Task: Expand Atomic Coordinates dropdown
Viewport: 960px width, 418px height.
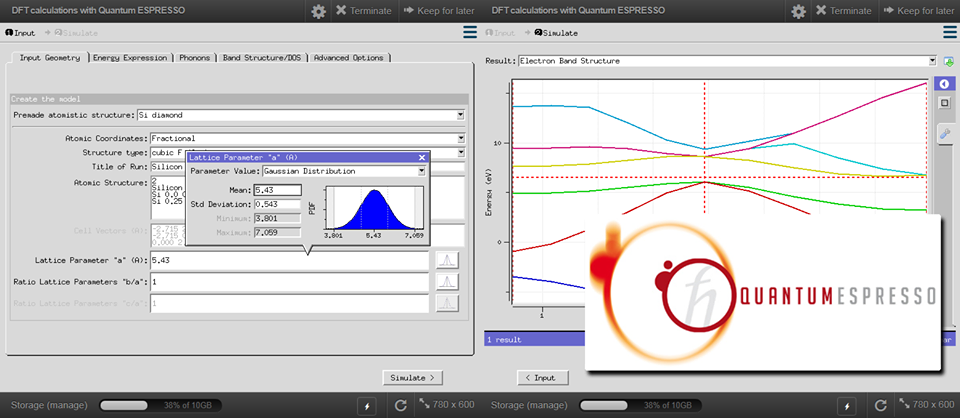Action: click(x=460, y=138)
